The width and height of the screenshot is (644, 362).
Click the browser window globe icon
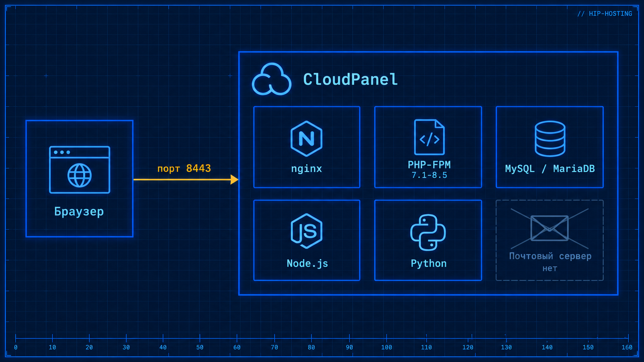(80, 170)
